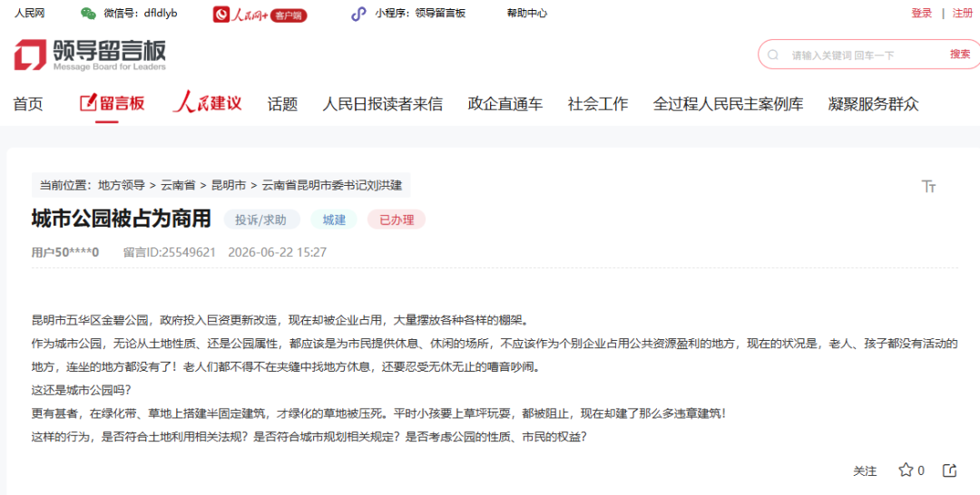Image resolution: width=980 pixels, height=495 pixels.
Task: Open 全过程人民民主案例库 tab
Action: (728, 104)
